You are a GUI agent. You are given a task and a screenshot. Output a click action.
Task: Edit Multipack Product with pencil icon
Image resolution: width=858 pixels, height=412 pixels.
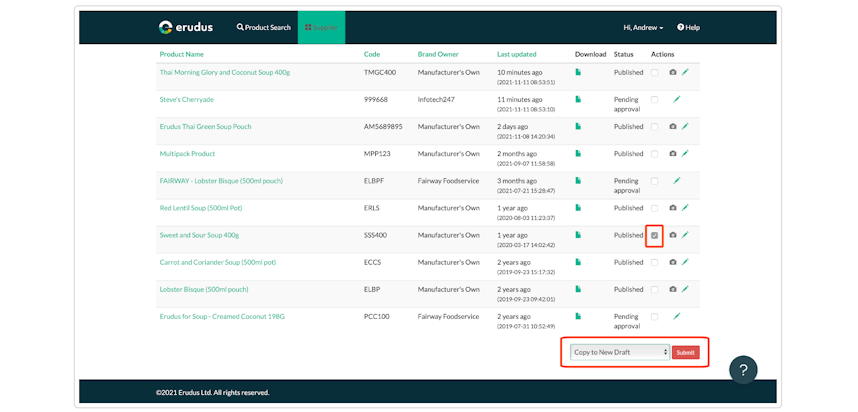[685, 153]
